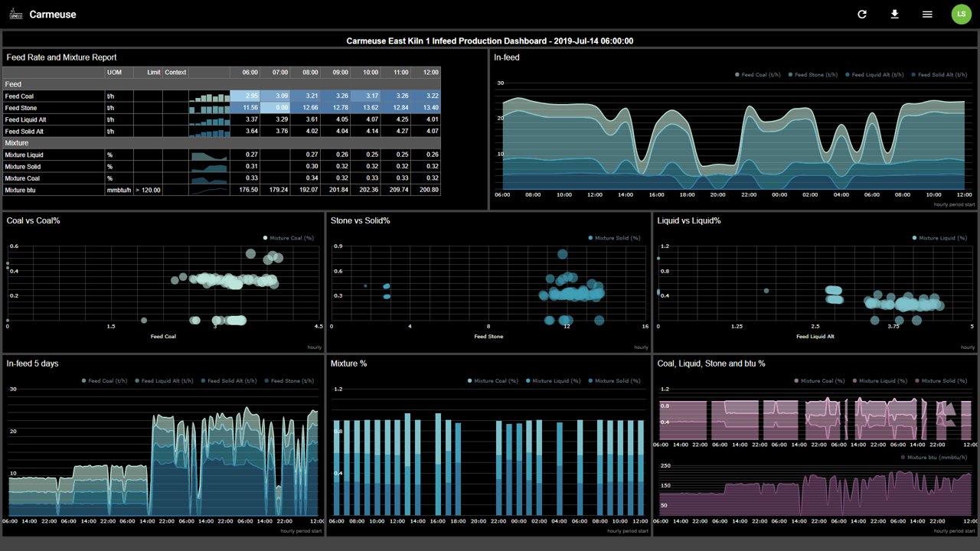Toggle Mixture Coal (%) in Coal vs Coal% legend
Image resolution: width=980 pixels, height=551 pixels.
click(x=289, y=238)
